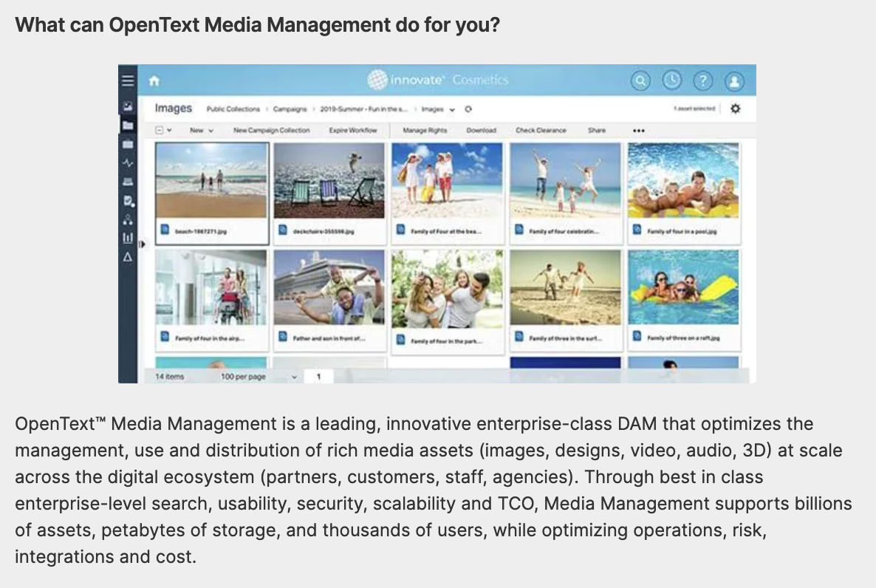Screen dimensions: 876x588
Task: Open the search magnifier icon
Action: click(x=640, y=81)
